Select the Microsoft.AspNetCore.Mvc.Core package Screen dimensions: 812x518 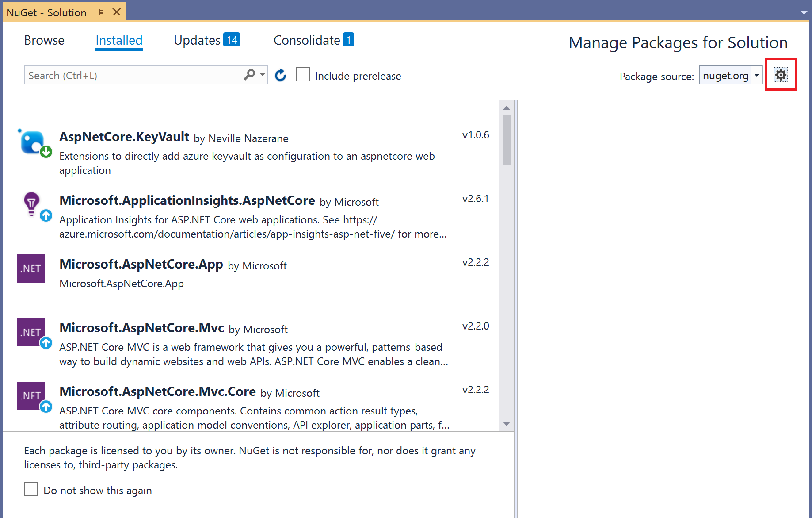tap(158, 391)
